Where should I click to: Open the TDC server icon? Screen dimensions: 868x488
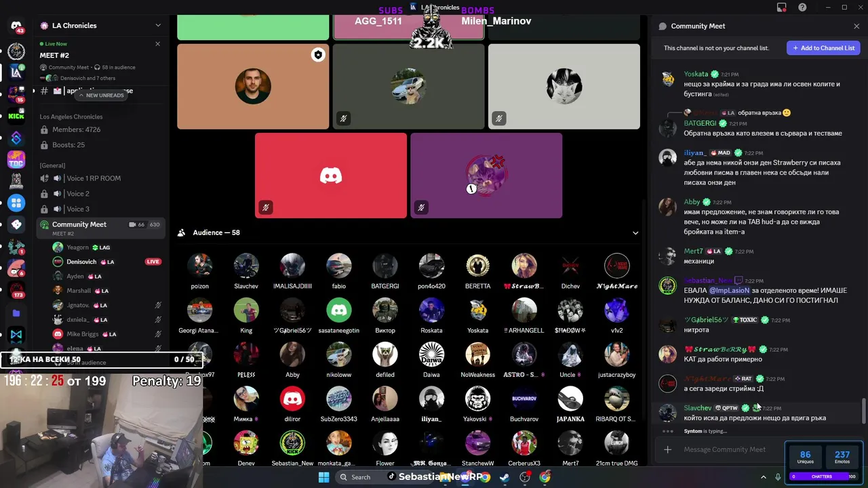(x=16, y=159)
